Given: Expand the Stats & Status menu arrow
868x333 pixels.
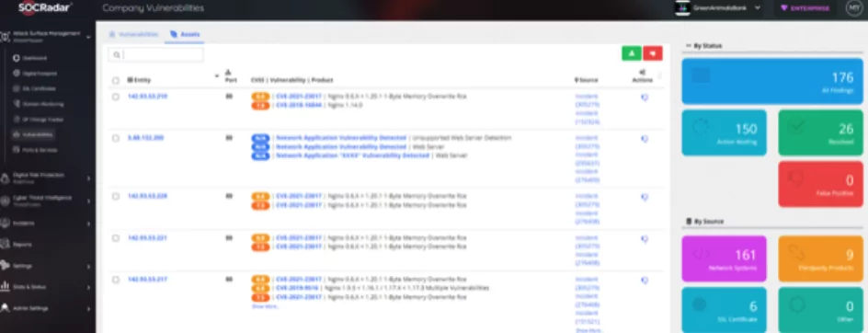Looking at the screenshot, I should click(88, 288).
